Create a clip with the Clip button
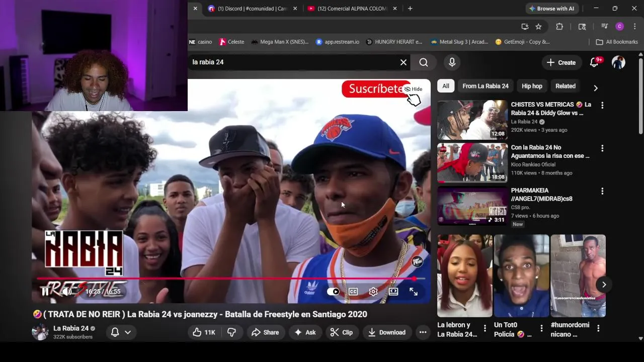 342,332
